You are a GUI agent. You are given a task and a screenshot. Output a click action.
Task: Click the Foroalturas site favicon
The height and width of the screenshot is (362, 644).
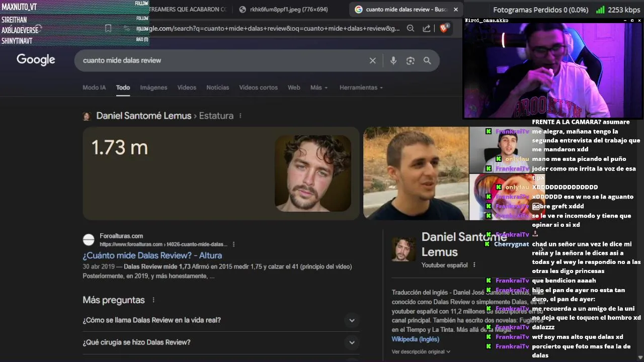click(x=89, y=240)
